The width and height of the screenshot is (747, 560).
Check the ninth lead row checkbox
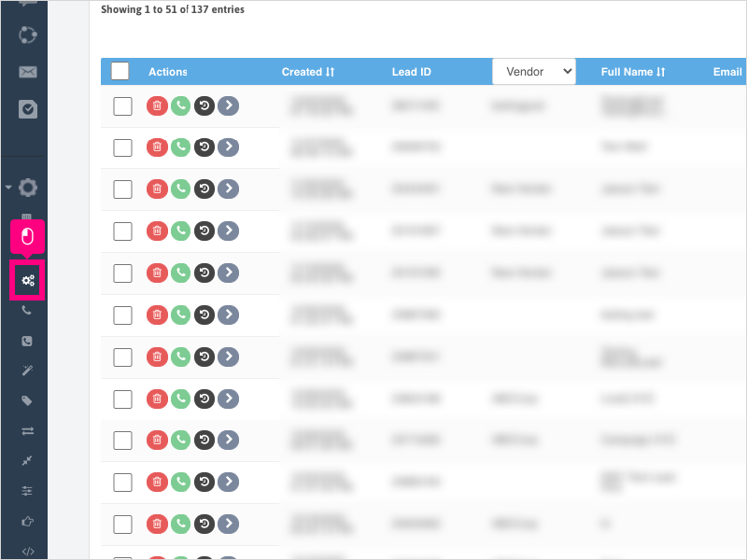pos(122,441)
